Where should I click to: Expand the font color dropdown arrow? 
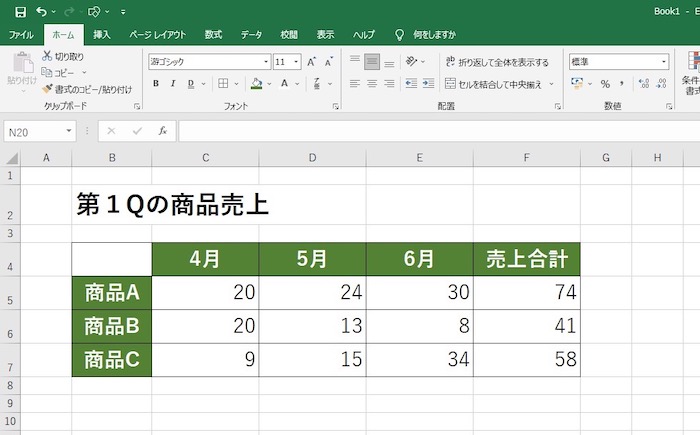tap(297, 84)
